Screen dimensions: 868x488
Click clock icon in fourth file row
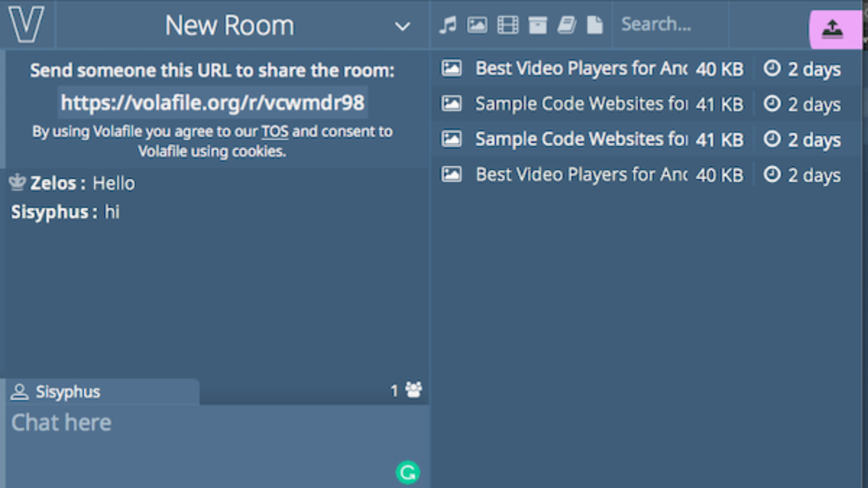(773, 174)
